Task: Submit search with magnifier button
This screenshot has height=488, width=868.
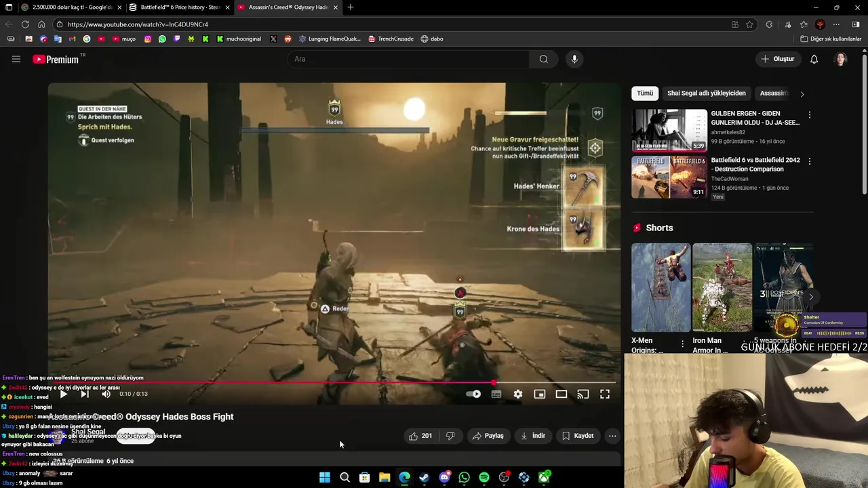Action: [x=544, y=59]
